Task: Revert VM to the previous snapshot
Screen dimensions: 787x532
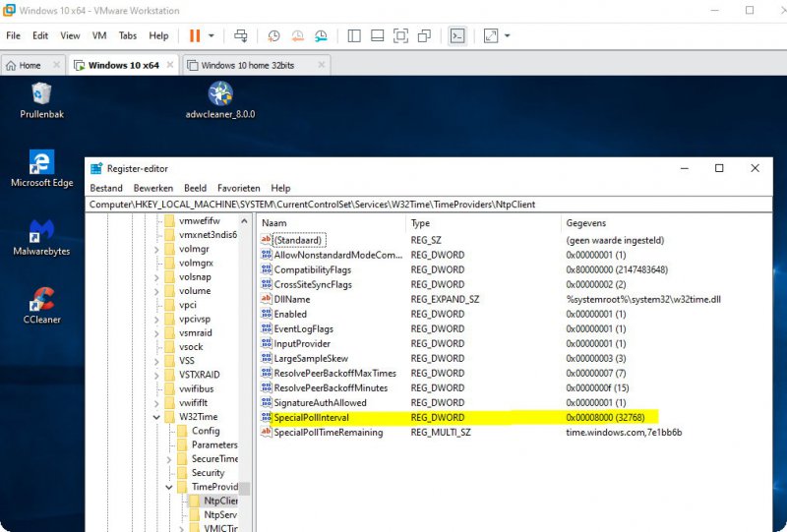Action: (x=297, y=35)
